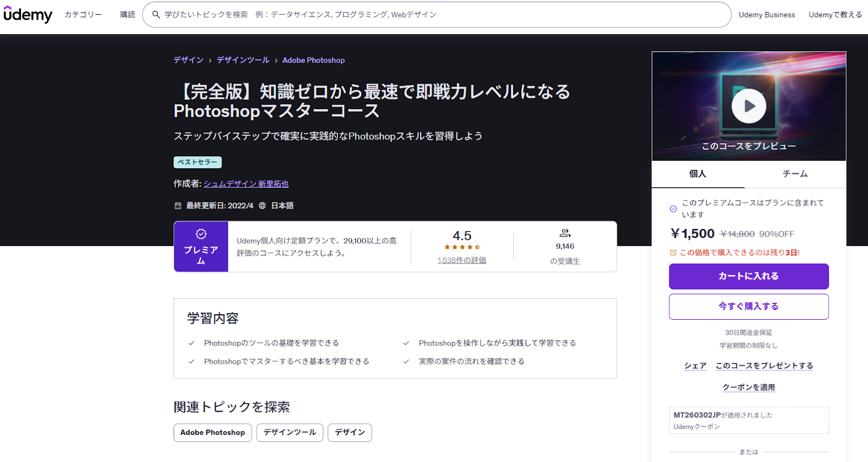Click the ¥14,800 original price text

(x=737, y=234)
